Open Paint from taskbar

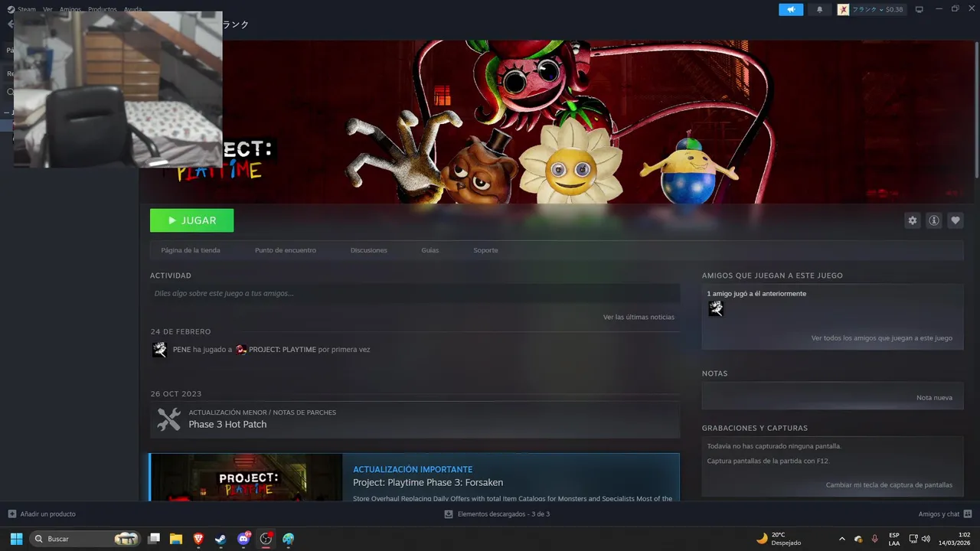pyautogui.click(x=289, y=539)
